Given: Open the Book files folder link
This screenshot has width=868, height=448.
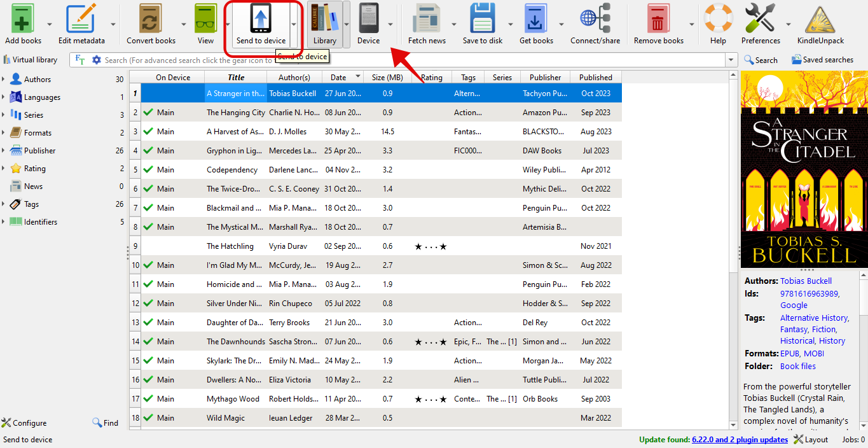Looking at the screenshot, I should point(798,366).
